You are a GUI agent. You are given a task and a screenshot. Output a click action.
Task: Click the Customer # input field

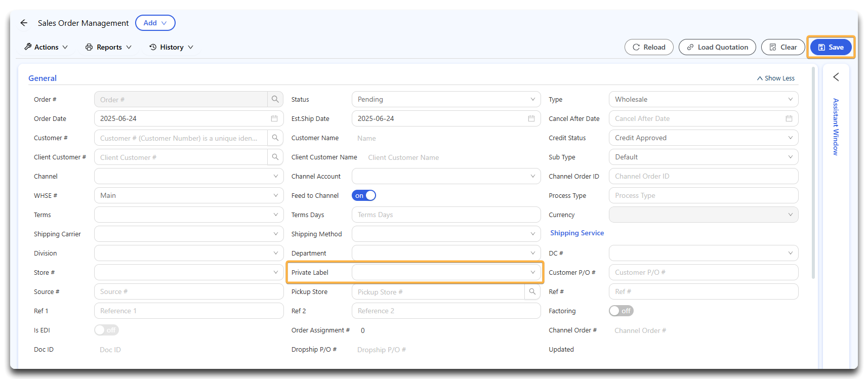pyautogui.click(x=181, y=138)
